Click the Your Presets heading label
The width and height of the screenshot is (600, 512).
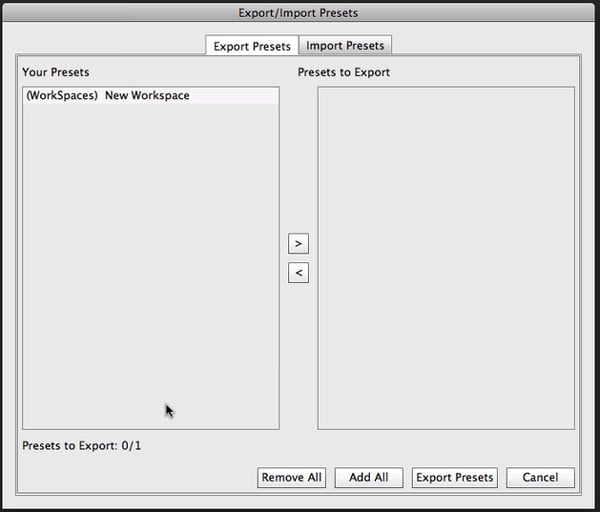click(x=56, y=73)
